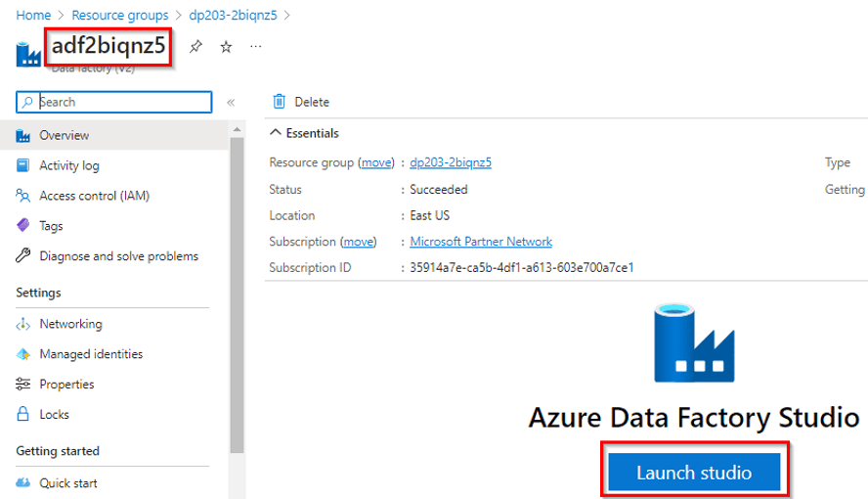868x499 pixels.
Task: Click the large Azure Data Factory Studio logo
Action: click(x=694, y=342)
